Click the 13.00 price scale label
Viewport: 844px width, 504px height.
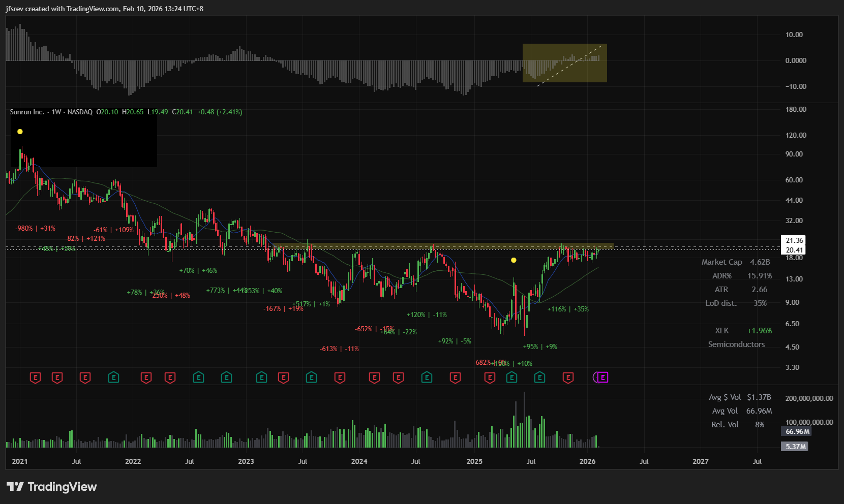[794, 279]
